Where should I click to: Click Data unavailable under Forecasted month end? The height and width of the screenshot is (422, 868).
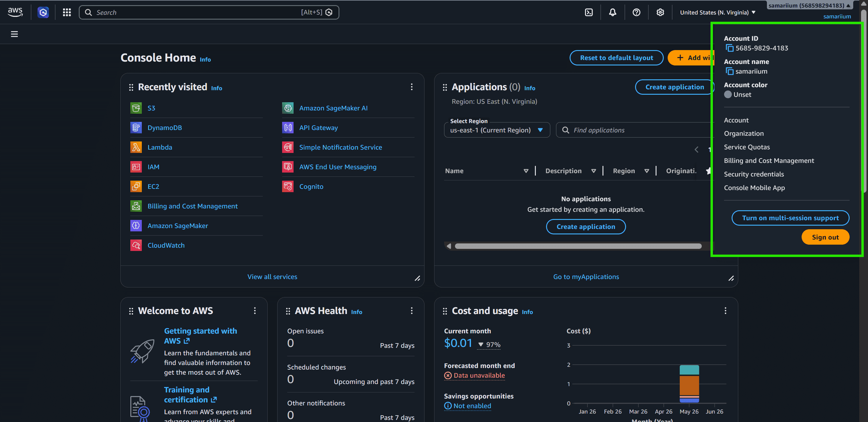point(475,375)
